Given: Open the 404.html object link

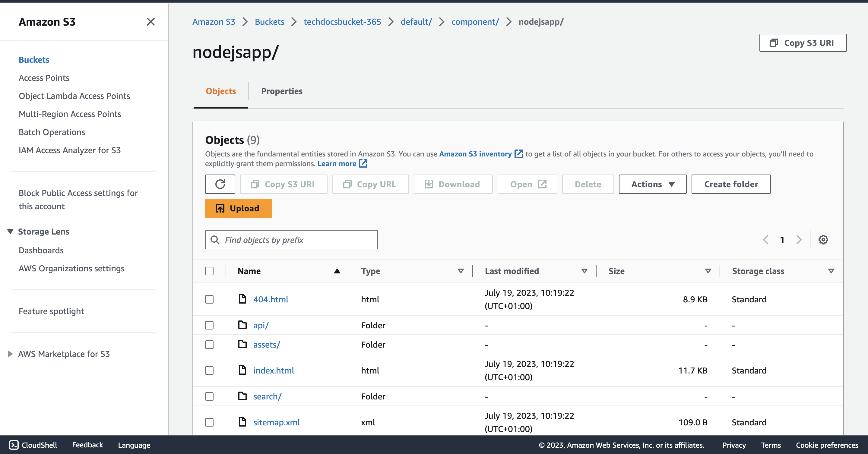Looking at the screenshot, I should tap(271, 299).
